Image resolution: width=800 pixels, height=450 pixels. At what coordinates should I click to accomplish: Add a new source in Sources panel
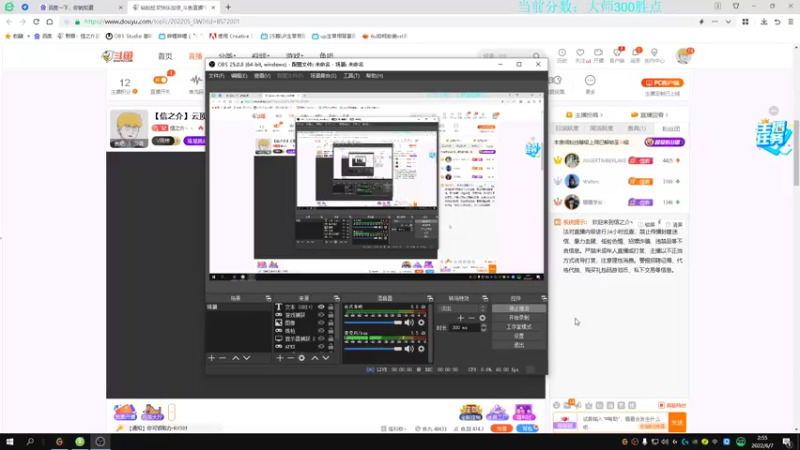point(280,358)
